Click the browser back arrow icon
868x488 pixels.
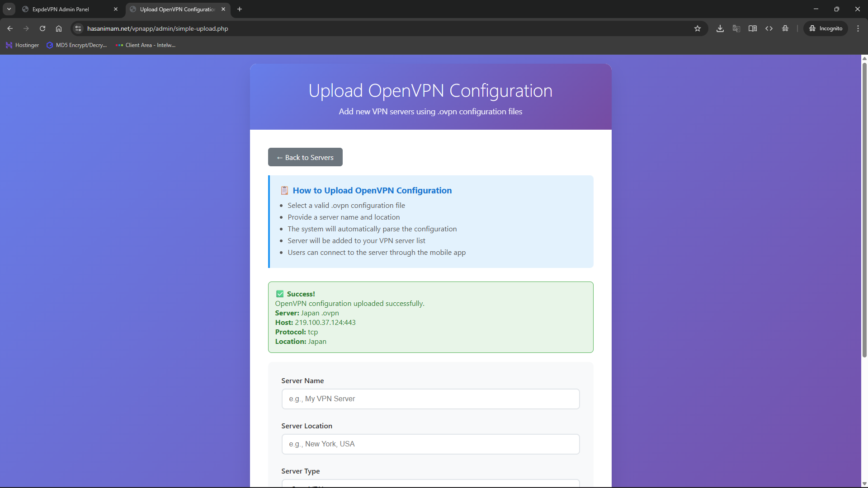[x=10, y=28]
